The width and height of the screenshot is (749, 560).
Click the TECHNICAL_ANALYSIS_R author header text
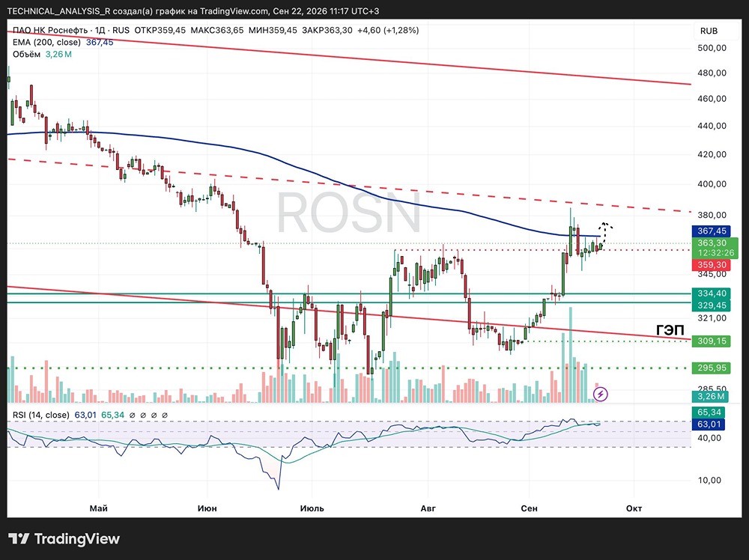click(x=59, y=10)
